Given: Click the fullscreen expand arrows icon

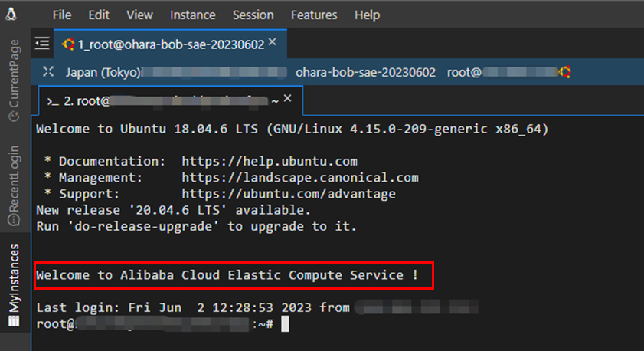Looking at the screenshot, I should click(48, 72).
